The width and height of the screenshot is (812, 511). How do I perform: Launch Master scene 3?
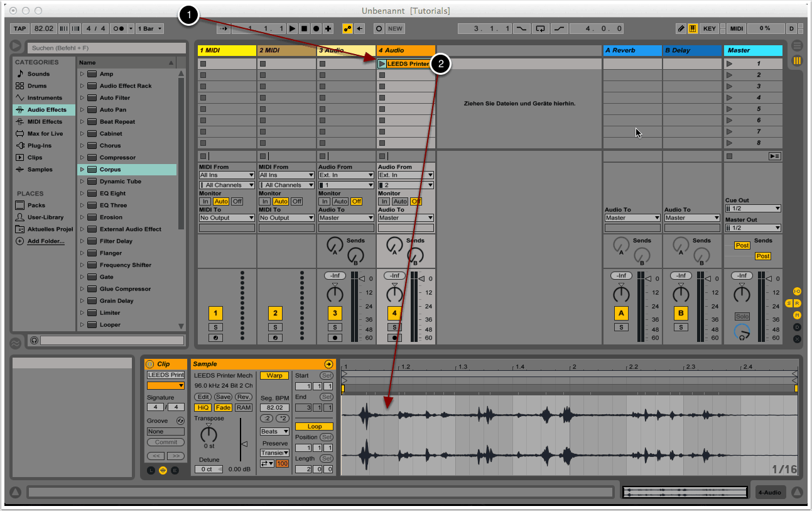click(x=729, y=86)
